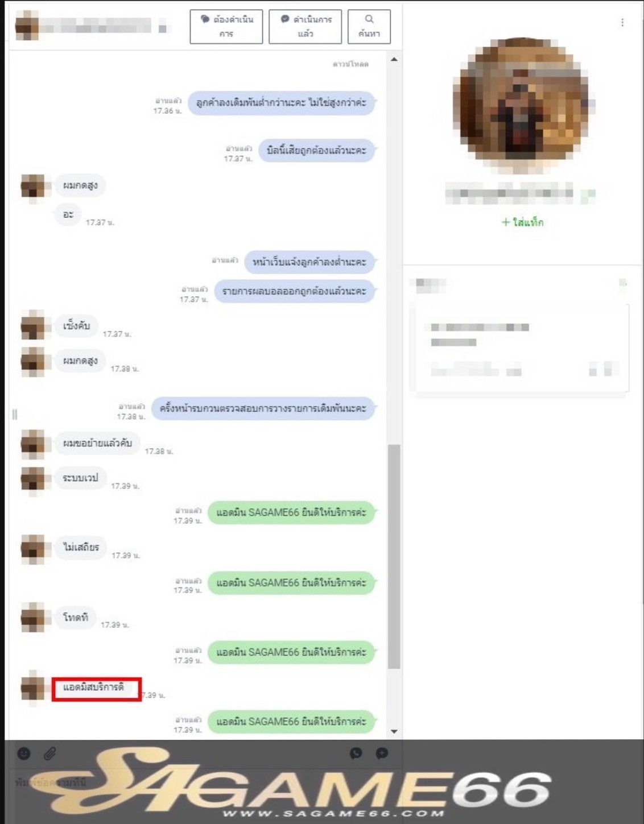644x824 pixels.
Task: Click the paperclip attachment icon
Action: point(50,753)
